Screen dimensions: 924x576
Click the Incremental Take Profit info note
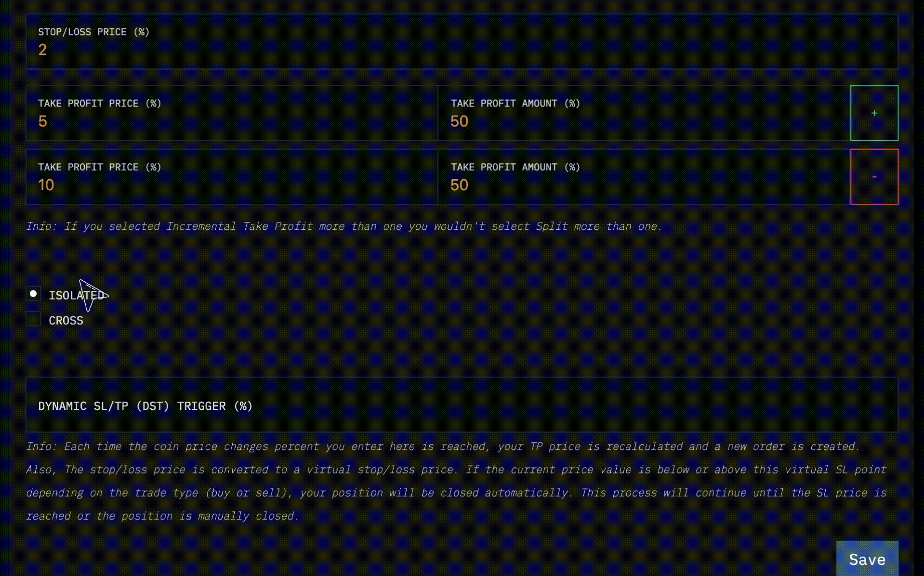point(344,226)
